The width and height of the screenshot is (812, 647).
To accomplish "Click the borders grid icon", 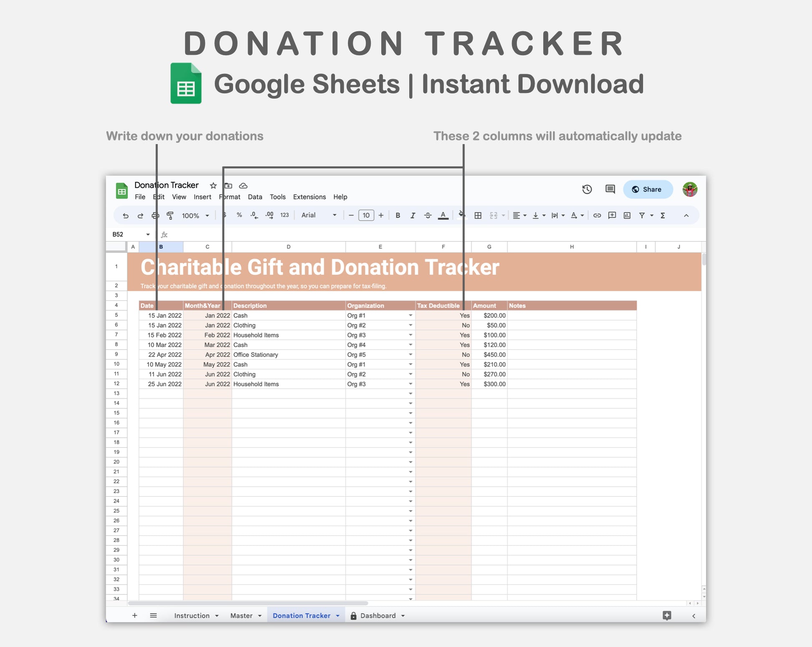I will point(478,216).
